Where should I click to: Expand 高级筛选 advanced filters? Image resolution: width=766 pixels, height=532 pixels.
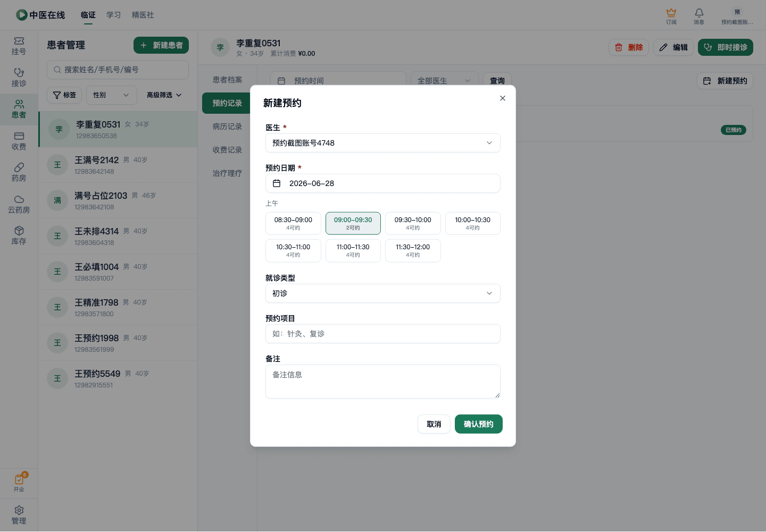pos(164,95)
